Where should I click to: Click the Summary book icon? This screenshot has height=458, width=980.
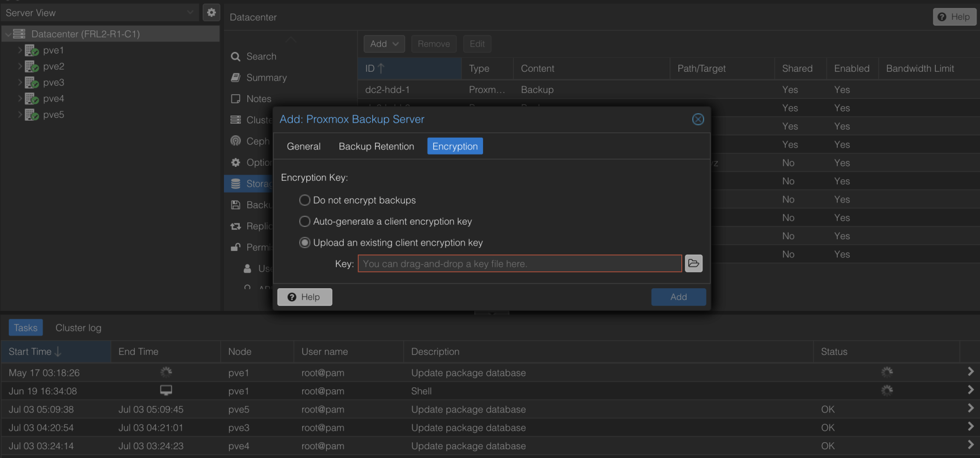click(x=236, y=78)
